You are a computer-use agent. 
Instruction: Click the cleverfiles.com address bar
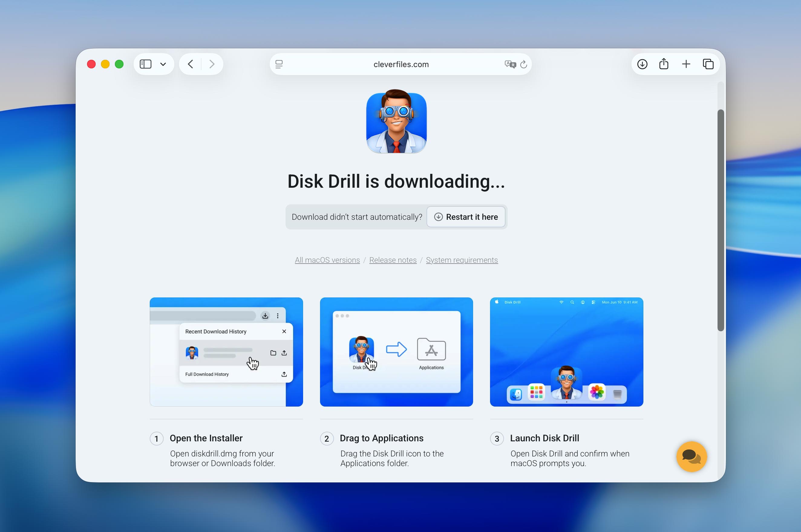tap(401, 64)
